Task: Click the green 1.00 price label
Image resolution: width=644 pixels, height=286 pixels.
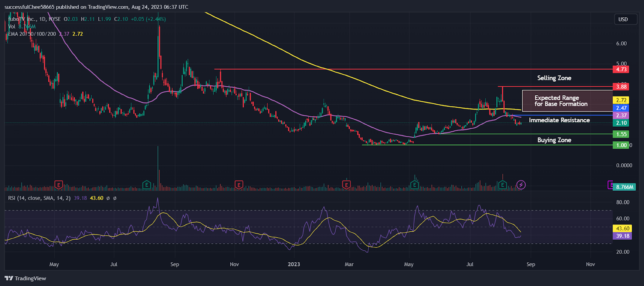Action: point(621,145)
